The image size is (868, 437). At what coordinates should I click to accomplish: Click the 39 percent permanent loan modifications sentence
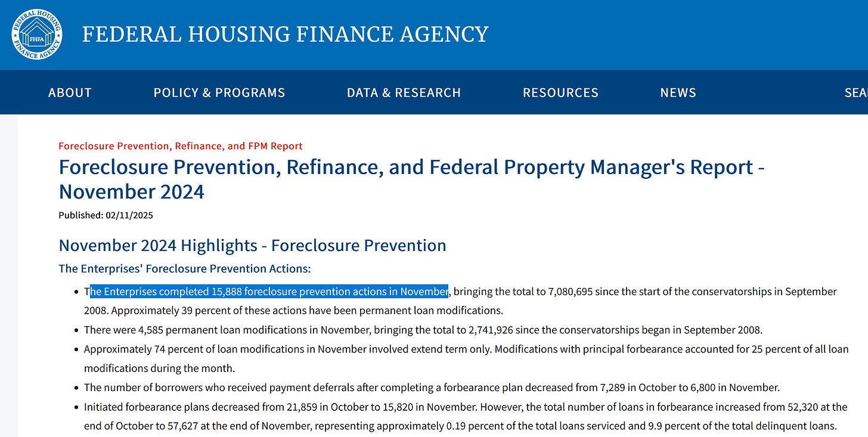[x=307, y=311]
